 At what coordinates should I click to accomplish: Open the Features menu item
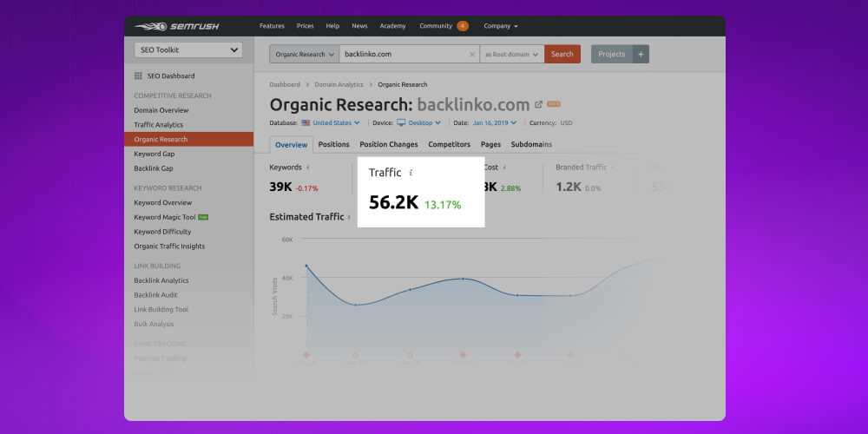coord(272,26)
